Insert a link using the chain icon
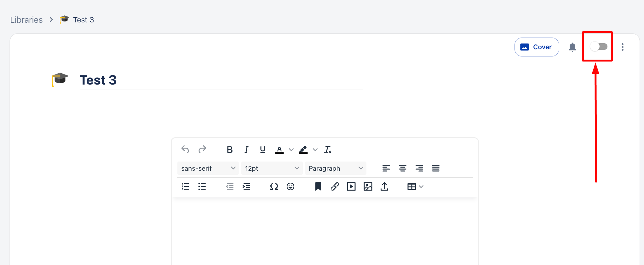Image resolution: width=644 pixels, height=265 pixels. [335, 187]
